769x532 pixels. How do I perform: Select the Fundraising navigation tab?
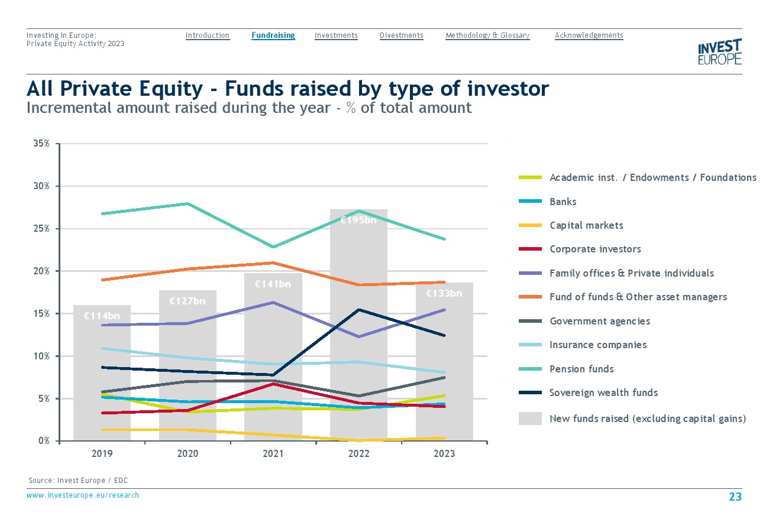(x=273, y=35)
